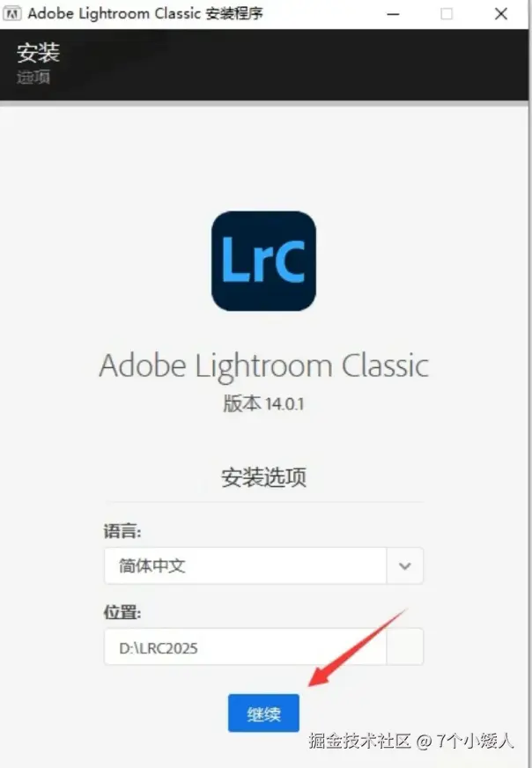Select the 安装 header title
Viewport: 532px width, 768px height.
point(38,53)
